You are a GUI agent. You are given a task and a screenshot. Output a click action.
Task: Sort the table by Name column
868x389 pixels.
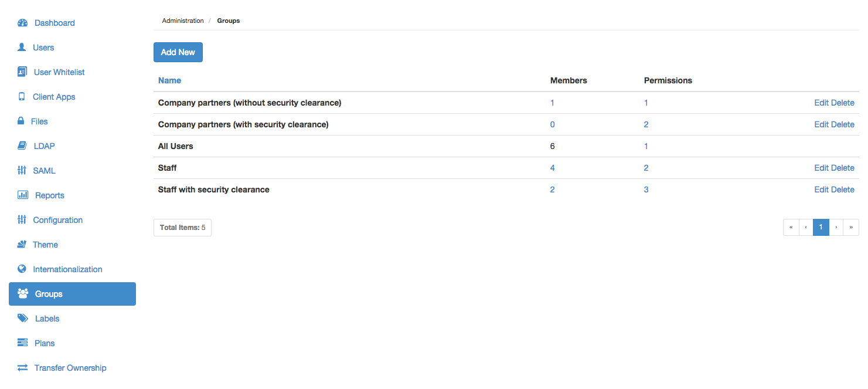coord(169,80)
